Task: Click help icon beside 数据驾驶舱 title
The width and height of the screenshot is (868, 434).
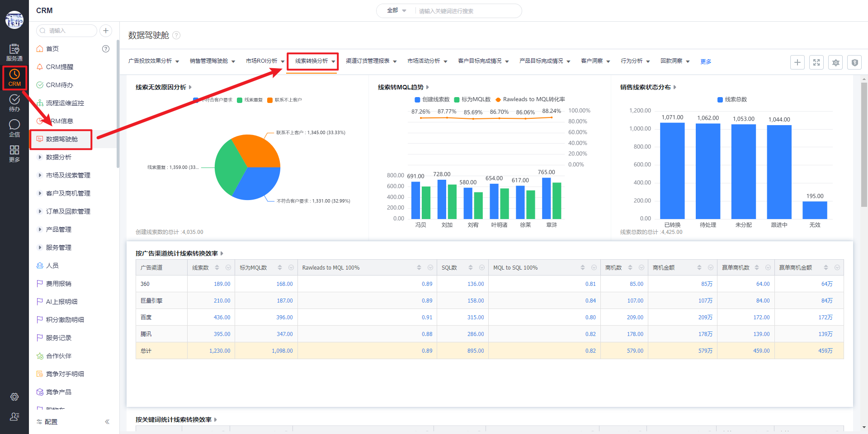Action: (x=177, y=35)
